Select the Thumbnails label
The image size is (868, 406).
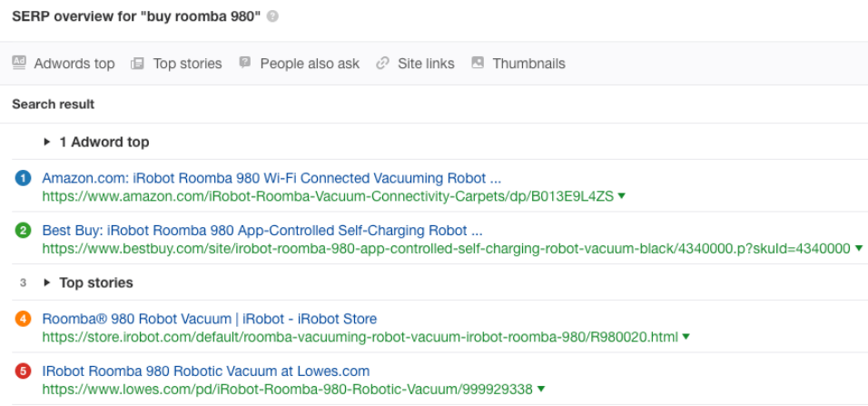[528, 64]
